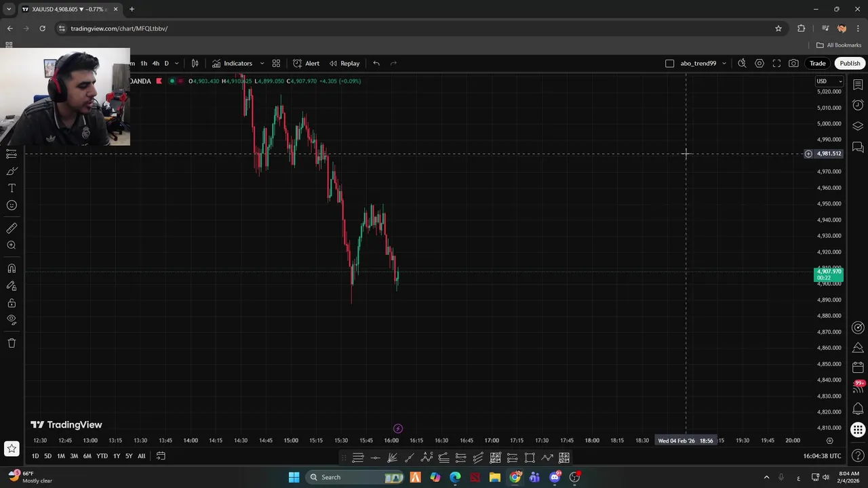Viewport: 868px width, 488px height.
Task: Toggle lock all drawings
Action: click(12, 303)
